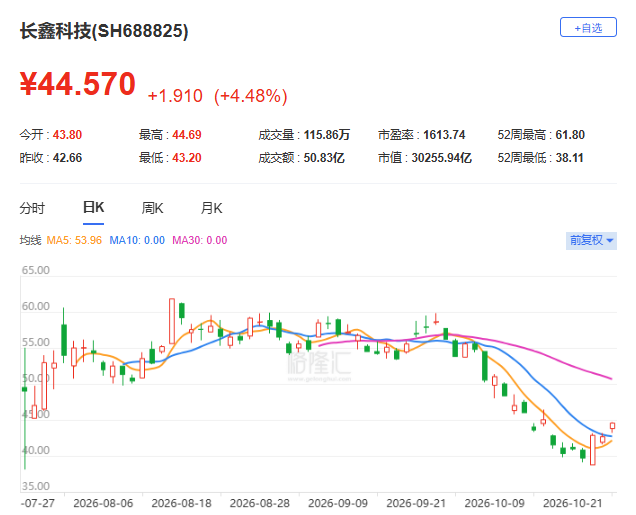Click the 2026-08-18 date axis label
The height and width of the screenshot is (515, 636).
[x=181, y=503]
